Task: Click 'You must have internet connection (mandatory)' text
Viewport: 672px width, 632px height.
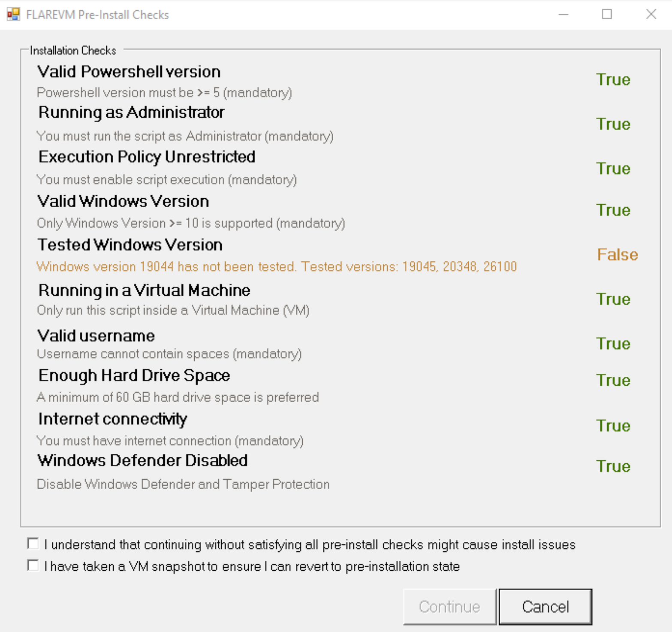Action: point(170,441)
